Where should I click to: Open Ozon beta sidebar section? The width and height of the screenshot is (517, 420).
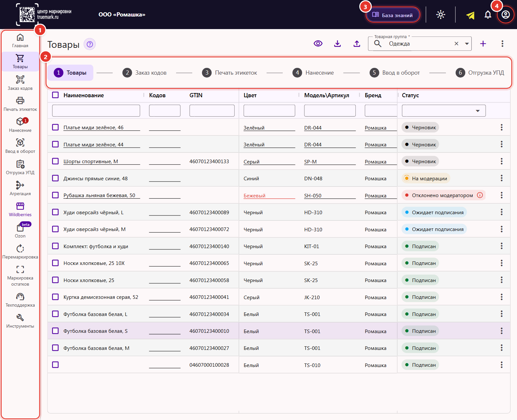click(x=20, y=230)
